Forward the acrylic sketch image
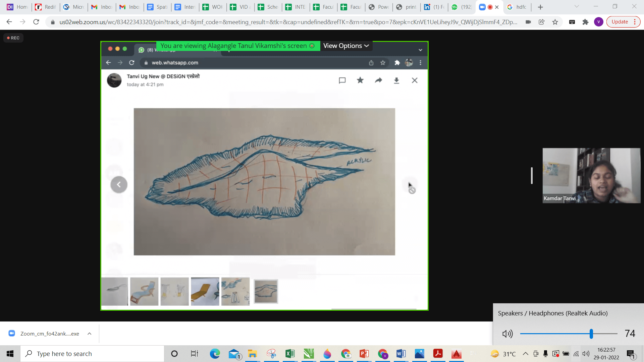Image resolution: width=644 pixels, height=362 pixels. click(378, 80)
